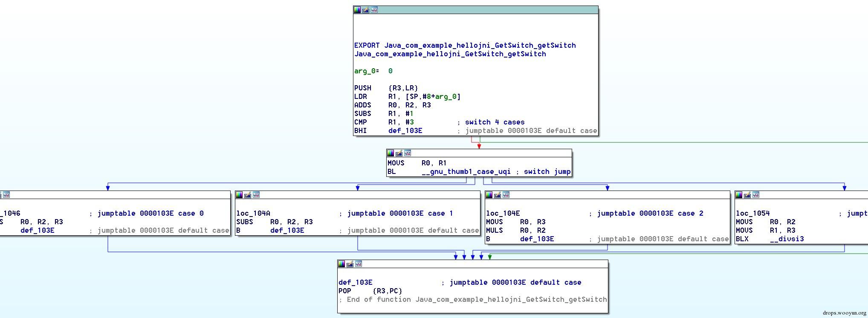Click 'jumptable 0000103E case 1' comment
Image resolution: width=868 pixels, height=318 pixels.
point(400,213)
